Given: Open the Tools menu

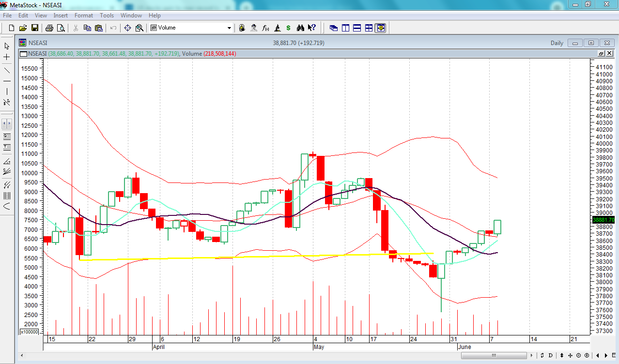Looking at the screenshot, I should [x=107, y=15].
